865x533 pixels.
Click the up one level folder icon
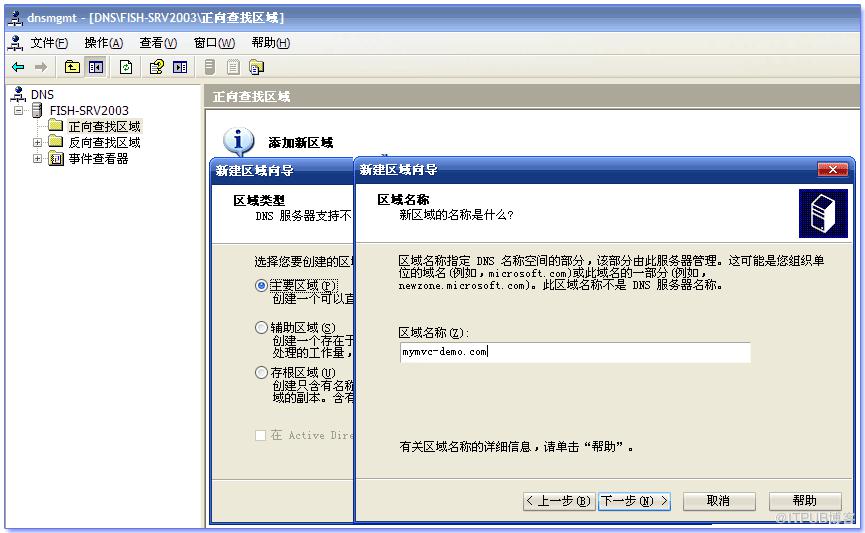pos(72,67)
